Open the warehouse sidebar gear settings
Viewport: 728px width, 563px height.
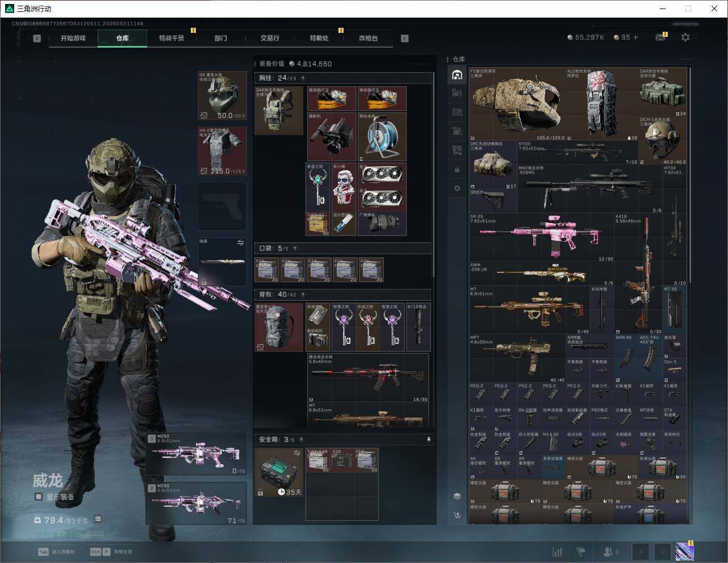pos(457,188)
